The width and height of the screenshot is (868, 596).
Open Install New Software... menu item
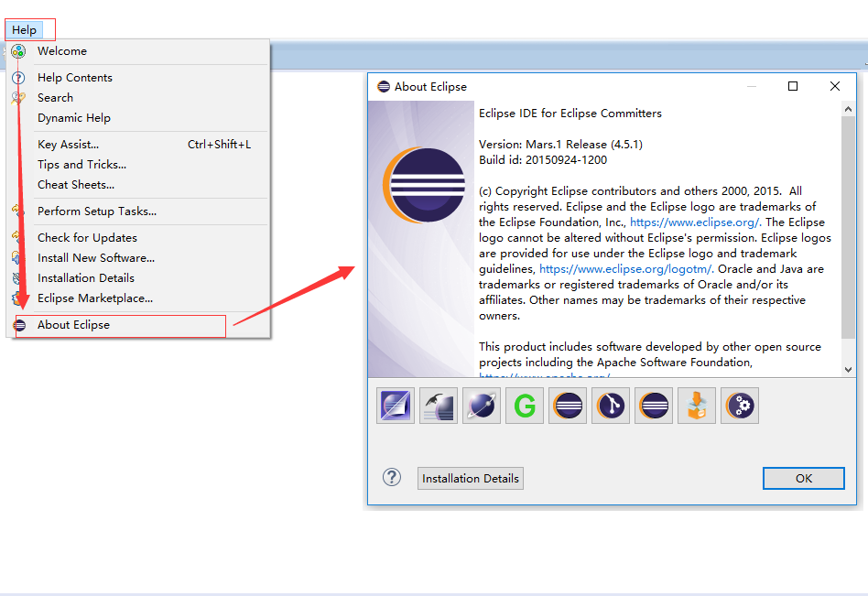138,258
